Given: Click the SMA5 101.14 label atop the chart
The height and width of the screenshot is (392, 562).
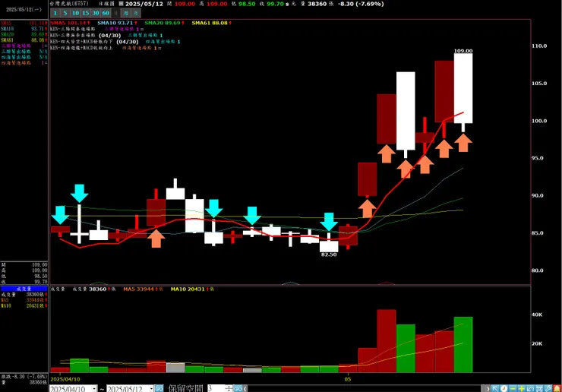Looking at the screenshot, I should 70,23.
